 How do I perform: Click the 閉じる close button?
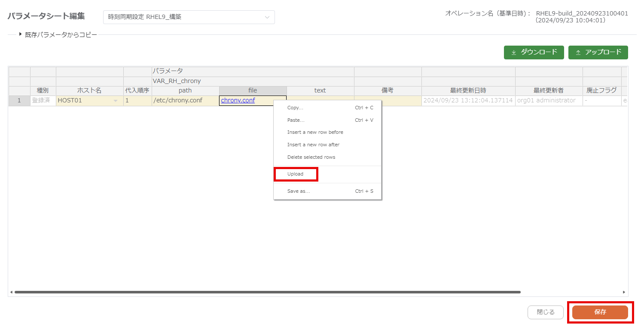(545, 312)
